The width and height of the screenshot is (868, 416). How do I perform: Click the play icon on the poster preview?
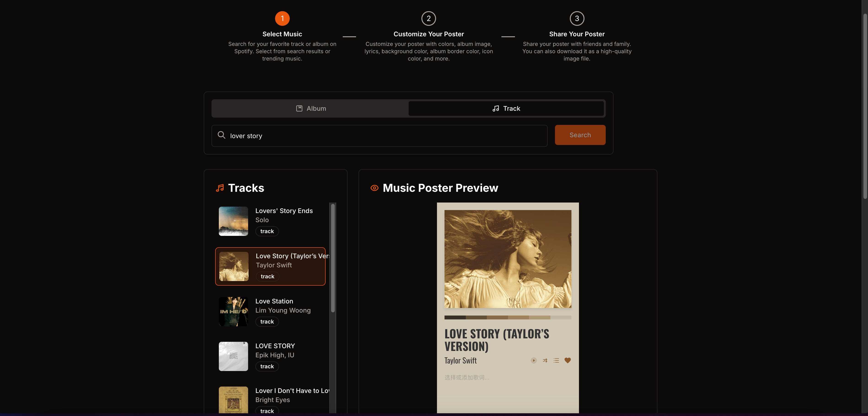(533, 361)
